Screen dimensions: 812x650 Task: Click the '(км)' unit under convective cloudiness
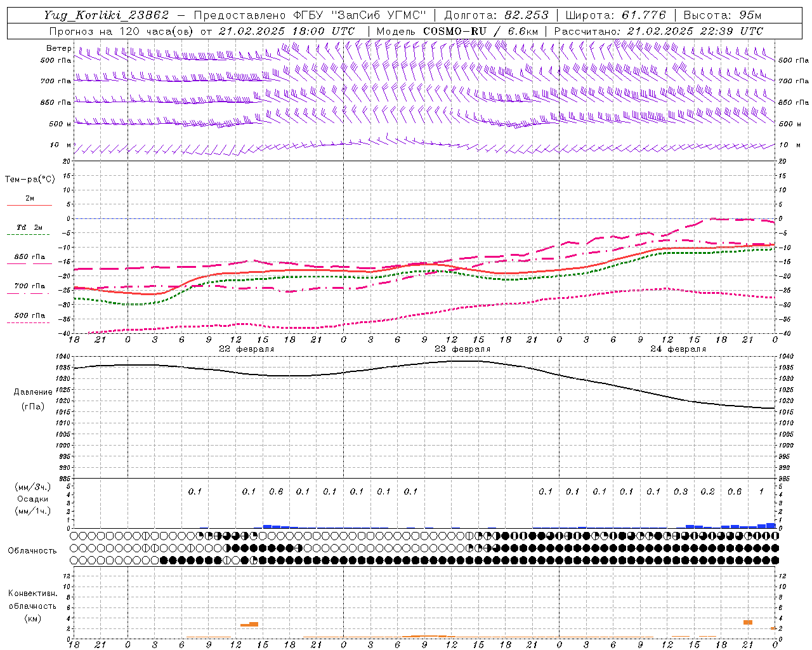click(x=32, y=618)
